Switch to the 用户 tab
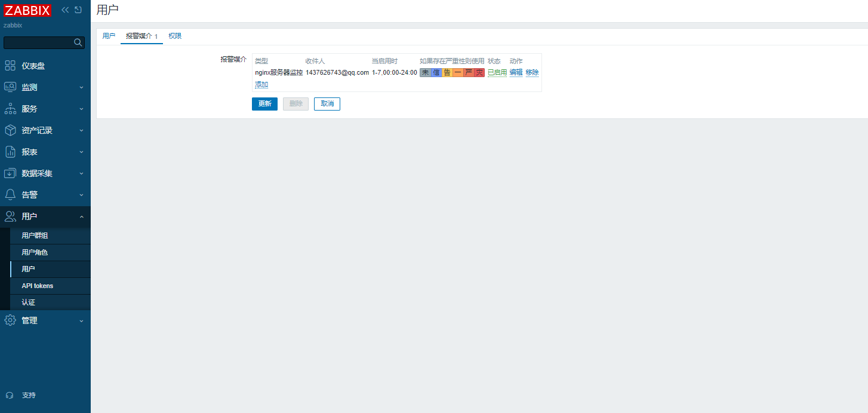Screen dimensions: 868x413 109,36
